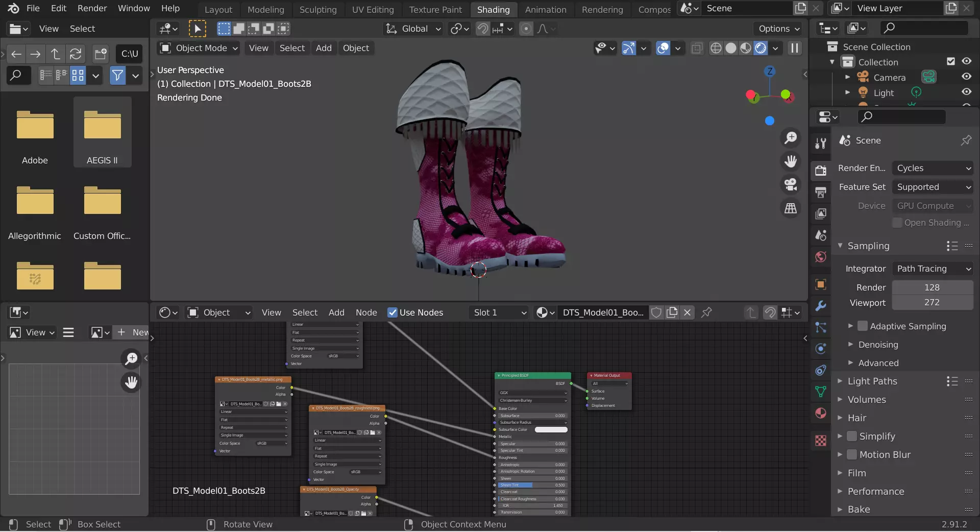Open the node editor Node menu
This screenshot has height=532, width=980.
click(366, 312)
